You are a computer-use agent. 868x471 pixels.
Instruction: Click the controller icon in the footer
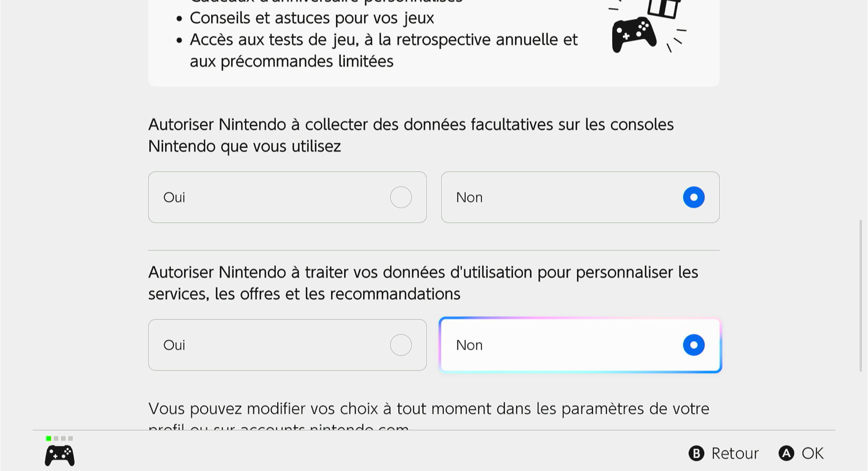60,455
